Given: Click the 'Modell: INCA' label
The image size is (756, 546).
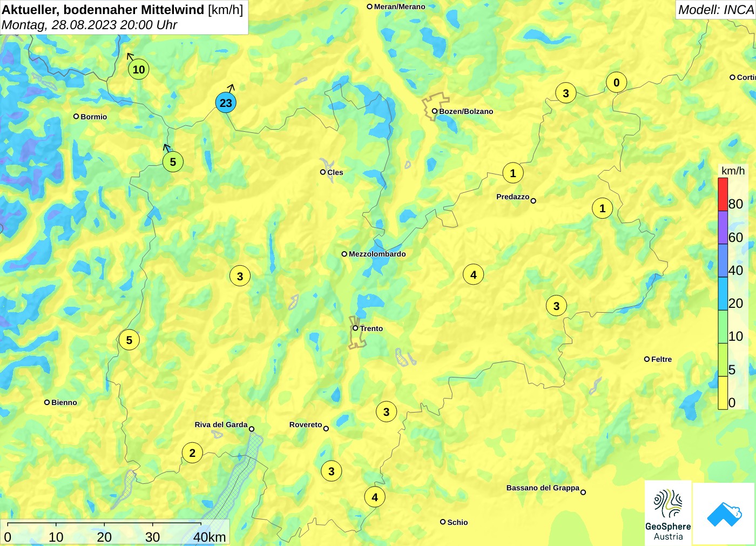Looking at the screenshot, I should [716, 10].
